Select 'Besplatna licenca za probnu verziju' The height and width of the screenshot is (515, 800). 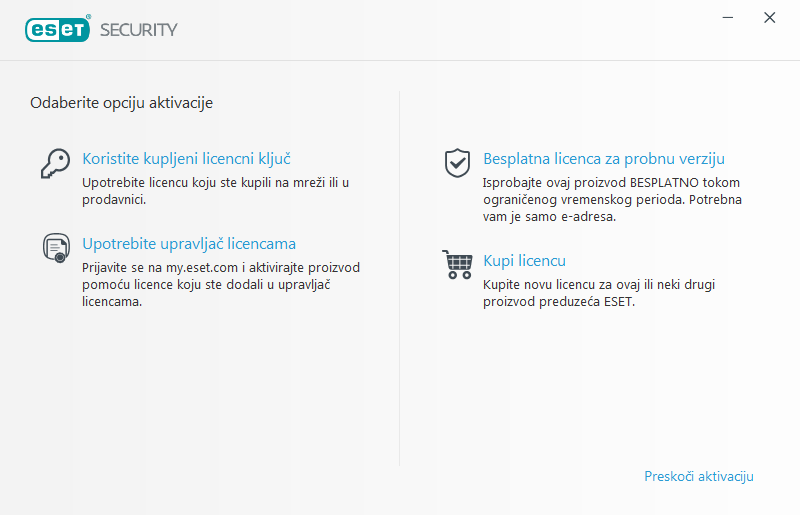click(x=604, y=158)
